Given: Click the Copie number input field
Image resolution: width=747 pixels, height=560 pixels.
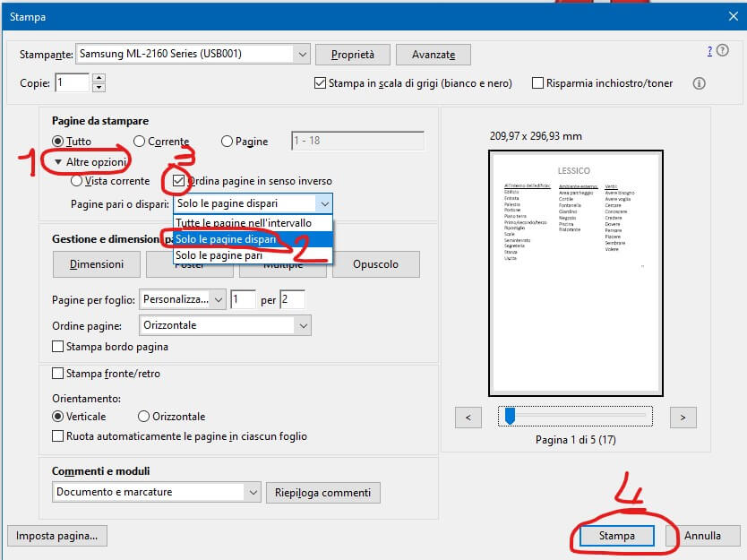Looking at the screenshot, I should pos(72,82).
